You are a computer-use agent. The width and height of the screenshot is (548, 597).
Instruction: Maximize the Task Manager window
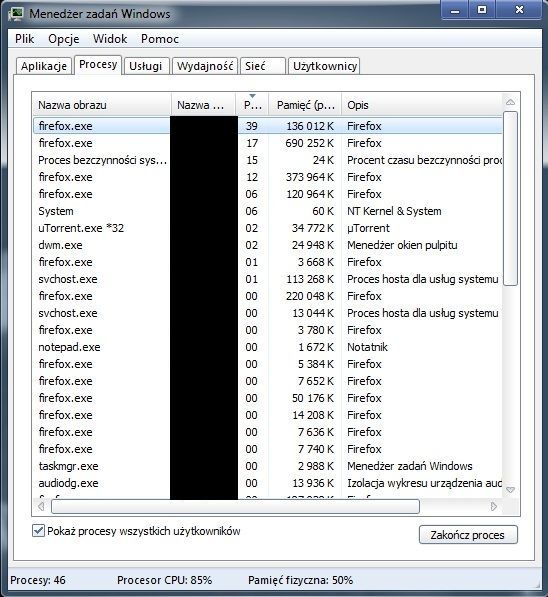point(482,10)
